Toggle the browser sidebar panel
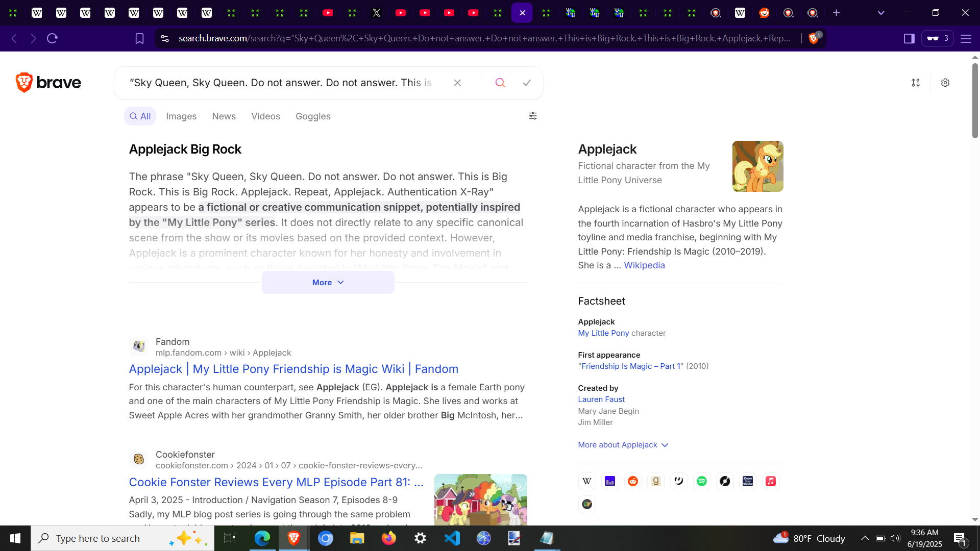The image size is (980, 551). tap(909, 38)
